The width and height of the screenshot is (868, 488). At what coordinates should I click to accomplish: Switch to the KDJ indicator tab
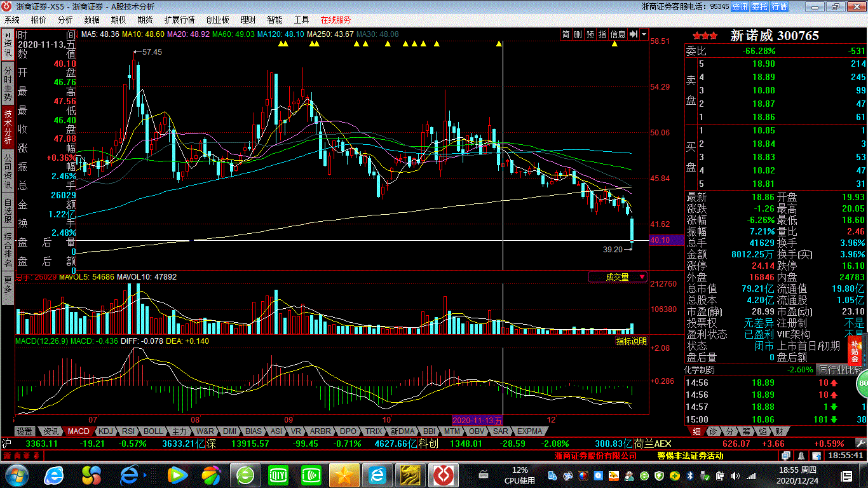click(x=105, y=431)
